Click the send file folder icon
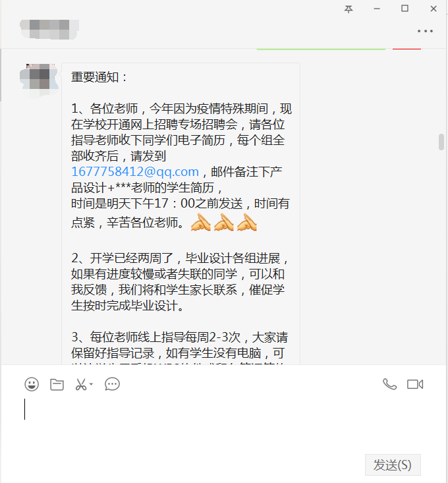This screenshot has width=448, height=483. click(57, 384)
